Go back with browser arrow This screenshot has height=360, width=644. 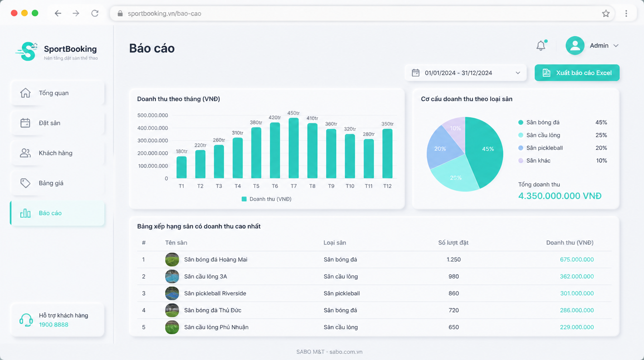58,13
